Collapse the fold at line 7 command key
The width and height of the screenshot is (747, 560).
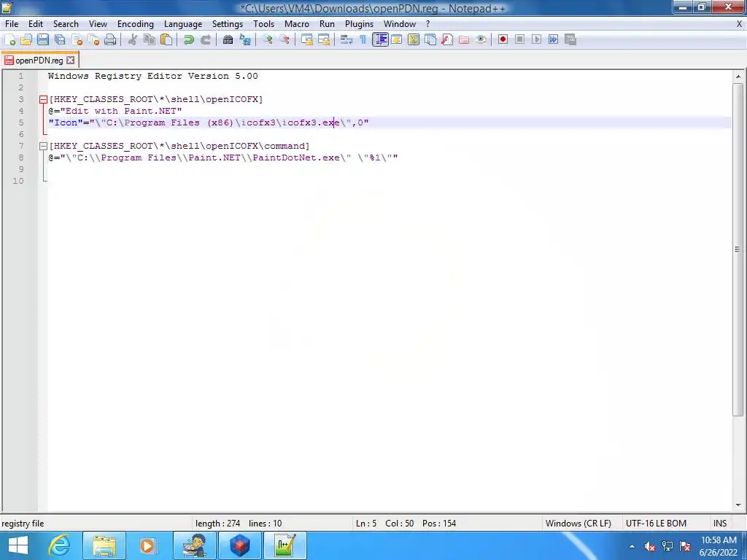pyautogui.click(x=43, y=146)
